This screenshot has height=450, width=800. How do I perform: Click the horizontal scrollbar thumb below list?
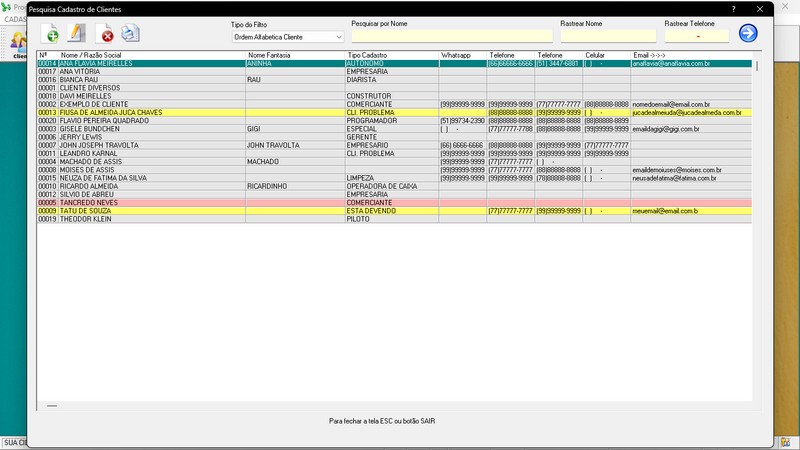52,406
